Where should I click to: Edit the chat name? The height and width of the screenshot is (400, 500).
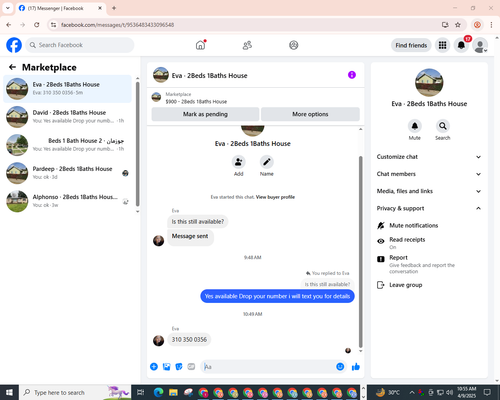tap(267, 162)
